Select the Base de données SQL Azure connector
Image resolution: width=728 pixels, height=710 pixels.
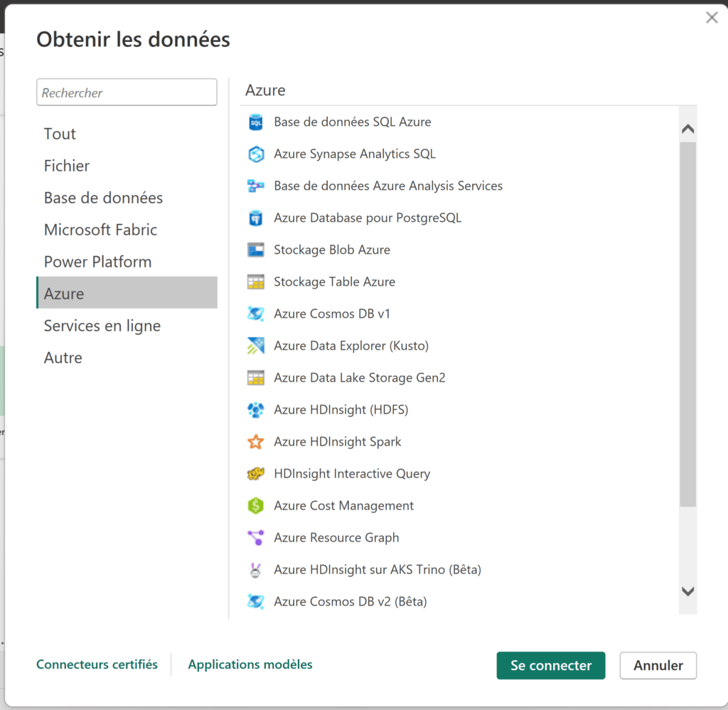tap(353, 122)
